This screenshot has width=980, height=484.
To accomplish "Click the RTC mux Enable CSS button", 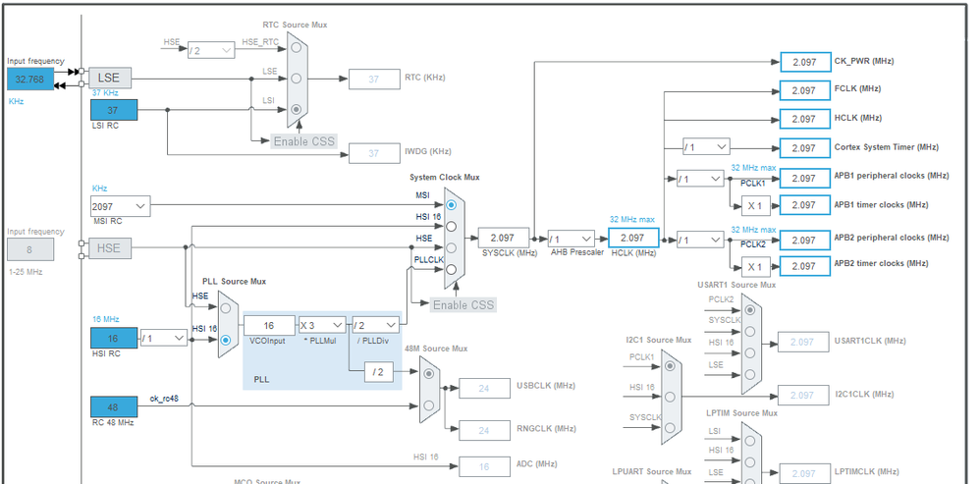I will click(x=303, y=141).
